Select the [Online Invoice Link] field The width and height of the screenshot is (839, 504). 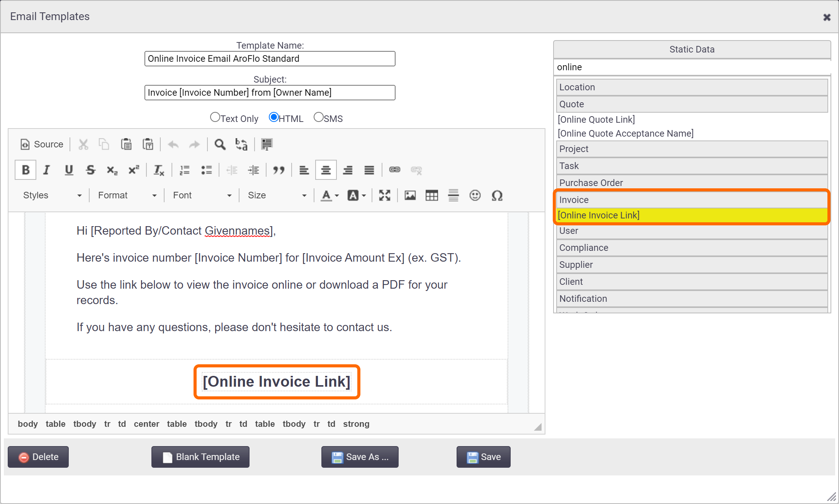692,215
